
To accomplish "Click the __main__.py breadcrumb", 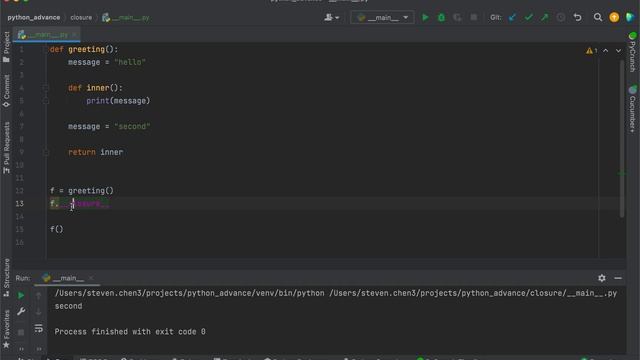I will coord(126,18).
